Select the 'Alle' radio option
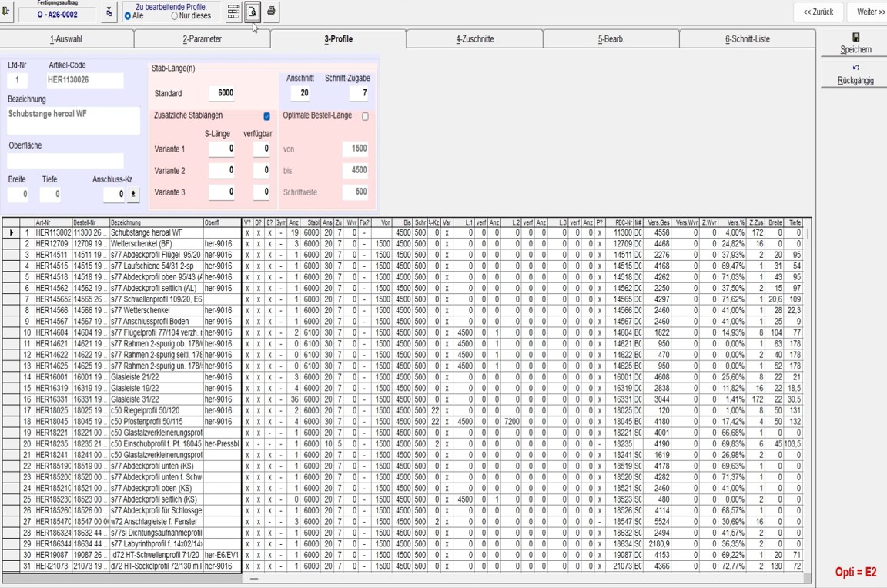This screenshot has height=588, width=887. 128,16
